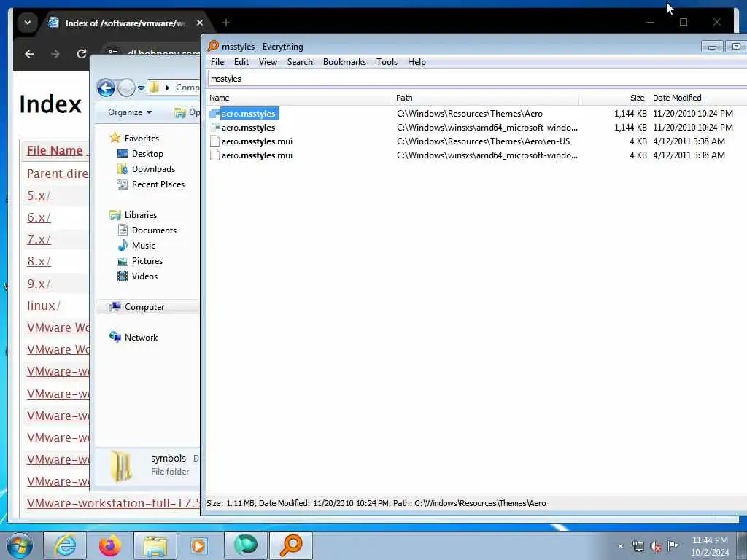Open Pictures library in Explorer
Viewport: 747px width, 560px height.
click(x=147, y=260)
